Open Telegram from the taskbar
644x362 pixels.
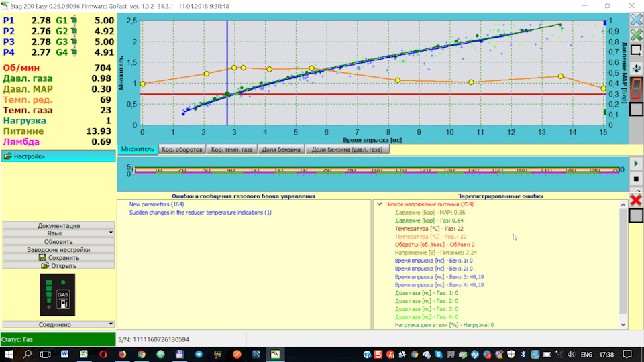199,354
